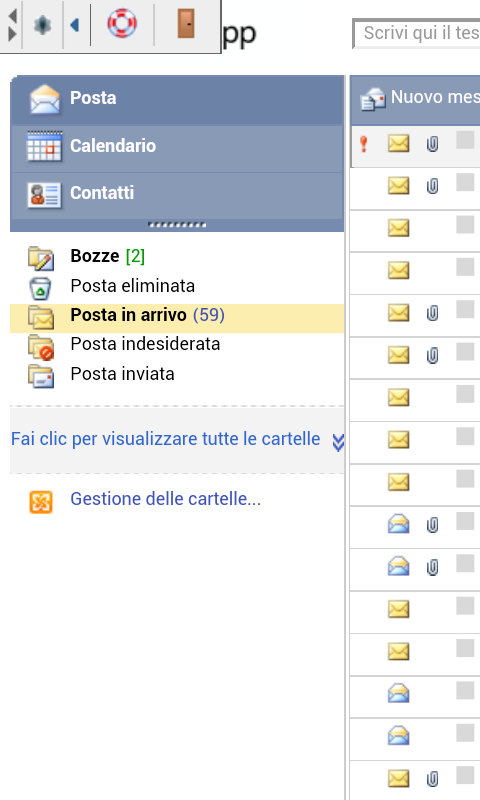This screenshot has width=480, height=800.
Task: Click the first opened-envelope read message icon
Action: tap(398, 524)
